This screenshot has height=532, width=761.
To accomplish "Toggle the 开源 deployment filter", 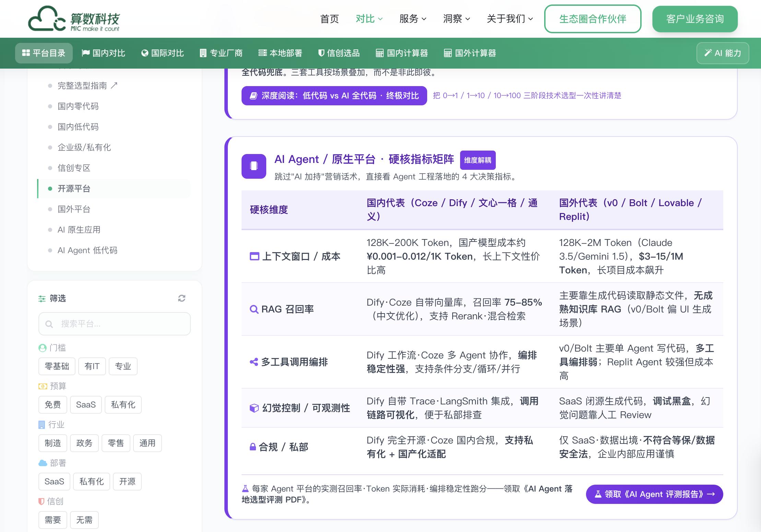I will (127, 482).
